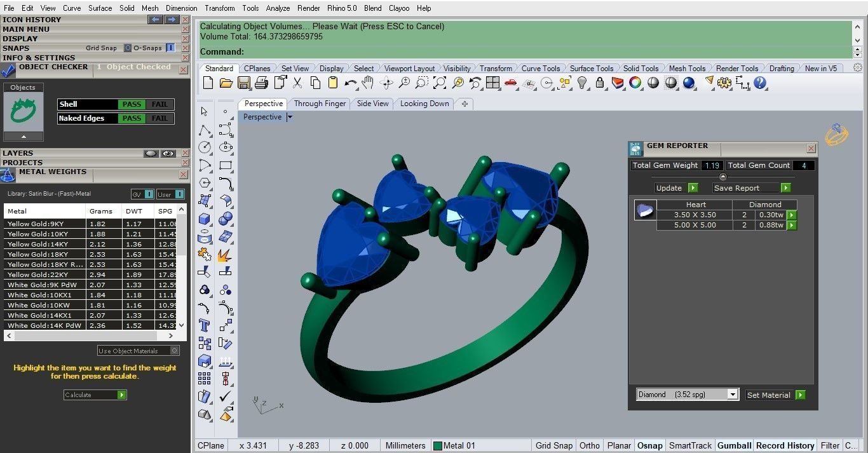Click back arrow in Icon History
This screenshot has height=453, width=868.
click(156, 19)
